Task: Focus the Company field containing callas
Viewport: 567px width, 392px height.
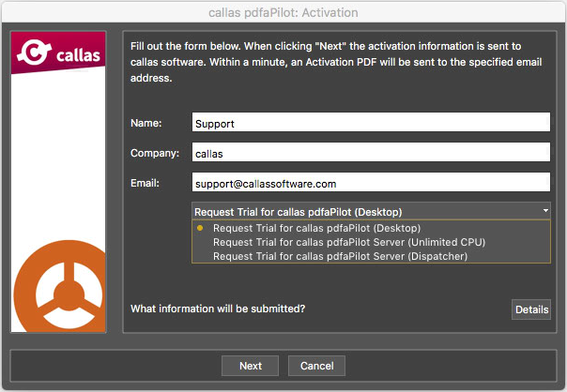Action: pyautogui.click(x=371, y=152)
